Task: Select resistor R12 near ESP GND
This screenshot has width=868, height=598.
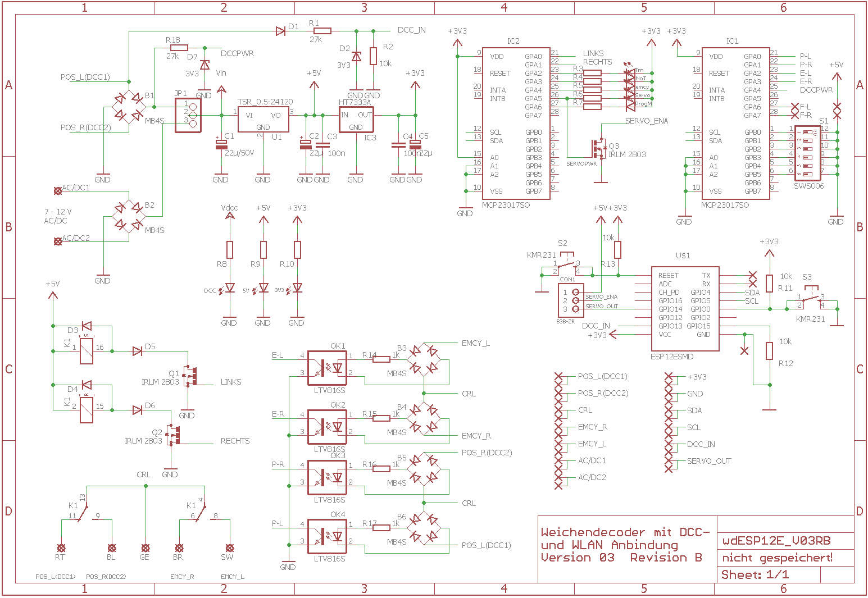Action: pyautogui.click(x=770, y=351)
